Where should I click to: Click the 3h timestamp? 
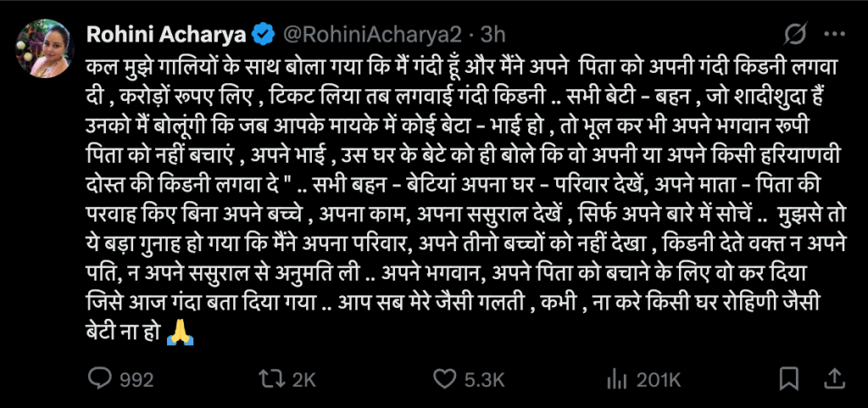pyautogui.click(x=492, y=35)
